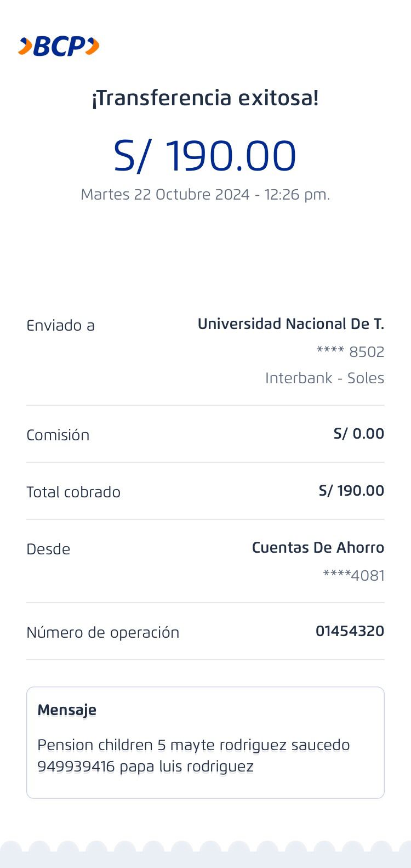
Task: Select the Cuentas De Ahorro source account
Action: (x=318, y=548)
